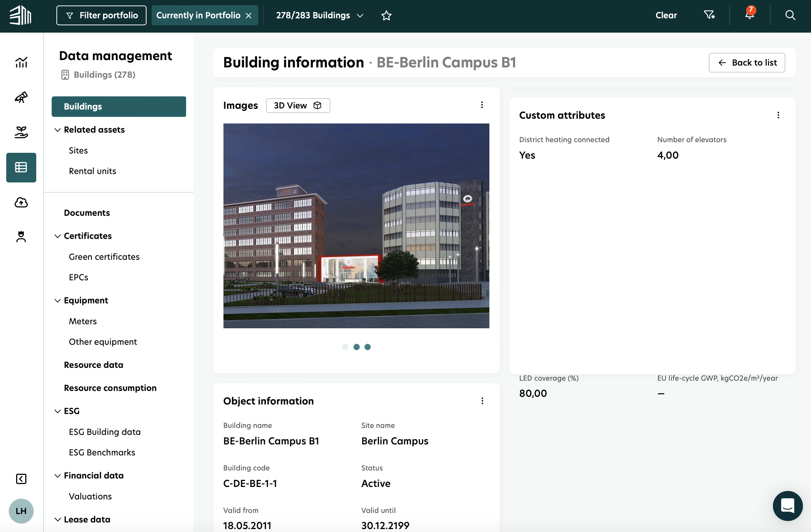Collapse the Certificates section

pyautogui.click(x=57, y=236)
